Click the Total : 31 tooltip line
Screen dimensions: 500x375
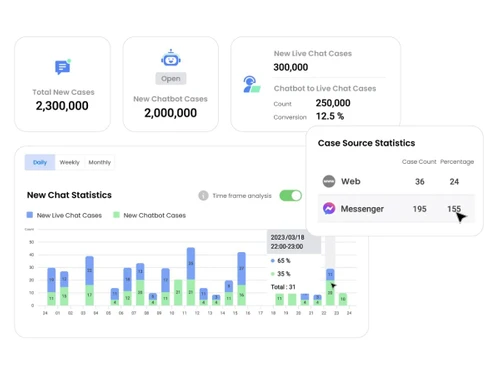click(283, 287)
